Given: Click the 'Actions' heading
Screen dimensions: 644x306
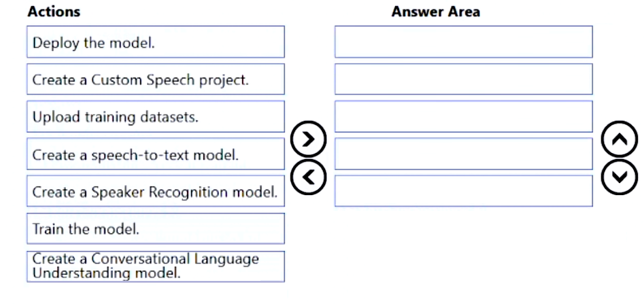Looking at the screenshot, I should point(54,12).
